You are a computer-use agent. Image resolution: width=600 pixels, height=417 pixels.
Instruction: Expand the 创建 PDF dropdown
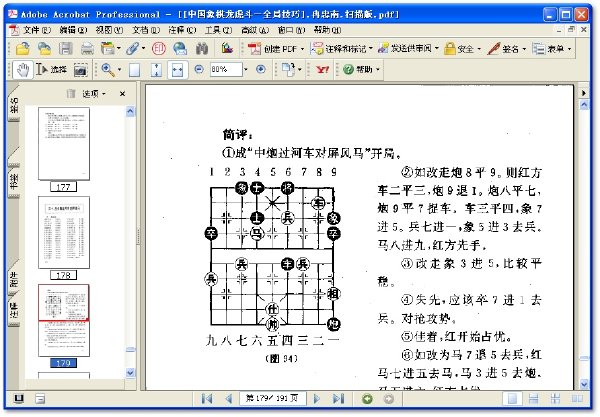click(x=302, y=49)
